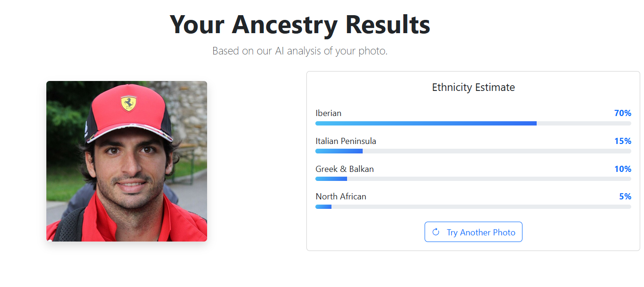
Task: Click the Try Another Photo button label
Action: click(x=481, y=233)
